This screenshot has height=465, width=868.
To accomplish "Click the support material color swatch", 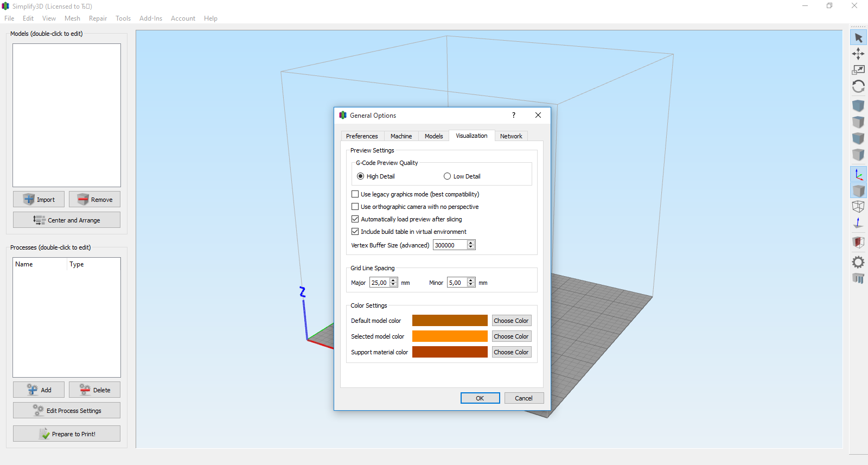I will point(450,352).
